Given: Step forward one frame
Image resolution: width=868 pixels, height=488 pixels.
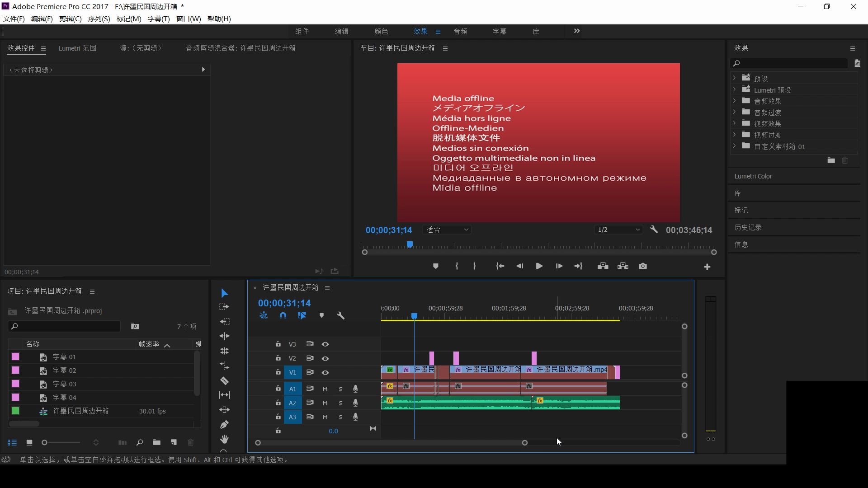Looking at the screenshot, I should pyautogui.click(x=559, y=266).
